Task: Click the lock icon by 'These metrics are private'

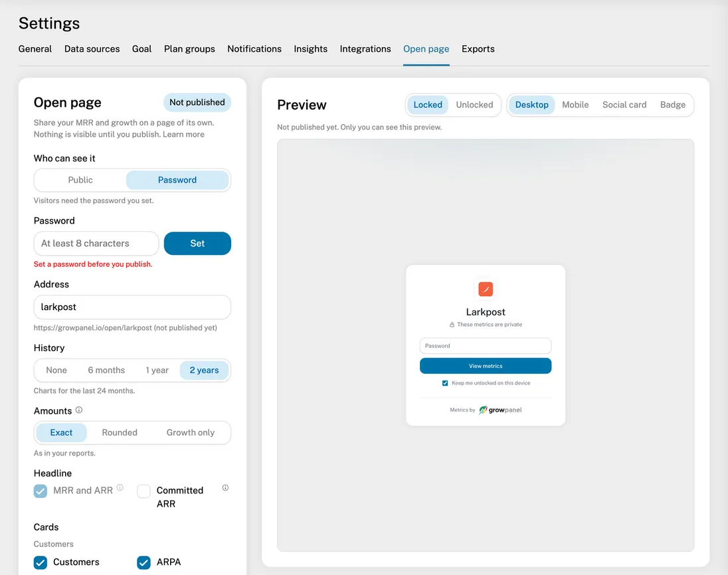Action: (x=452, y=325)
